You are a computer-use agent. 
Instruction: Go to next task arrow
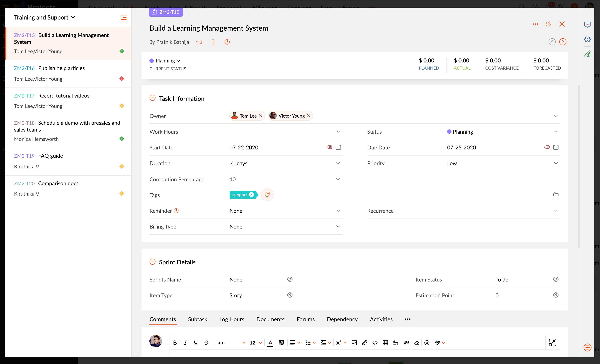(562, 42)
